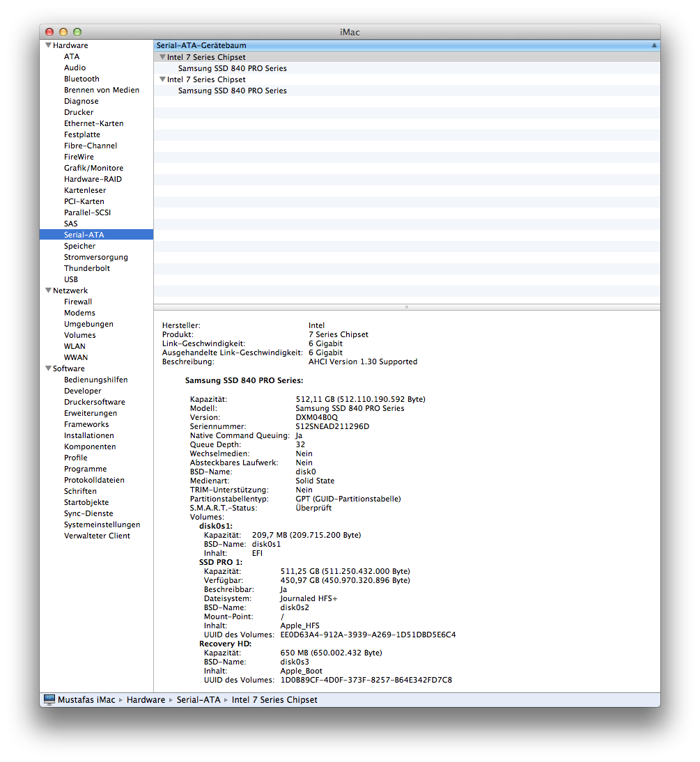The image size is (700, 762).
Task: Click the Serial-ATA-Gerätebaum column header
Action: pos(407,45)
